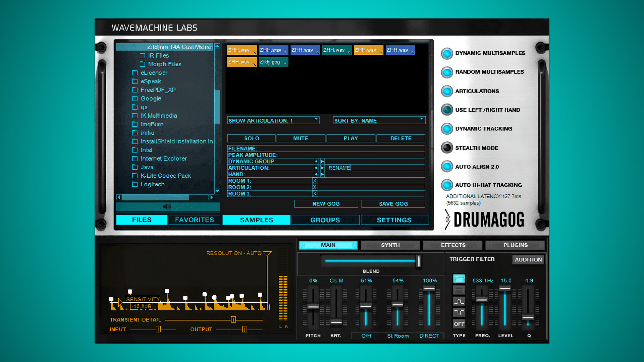Click the SAVE GOG button
The width and height of the screenshot is (644, 362).
pyautogui.click(x=393, y=204)
